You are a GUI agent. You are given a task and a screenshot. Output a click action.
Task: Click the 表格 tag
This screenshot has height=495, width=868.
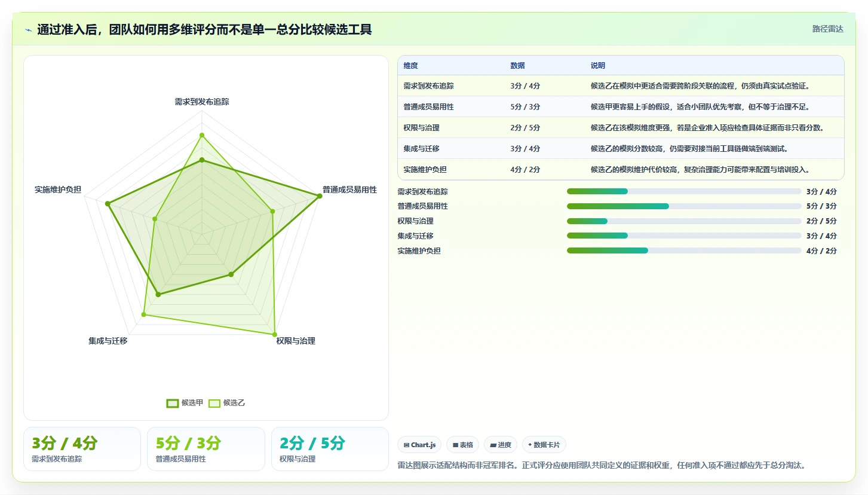463,445
